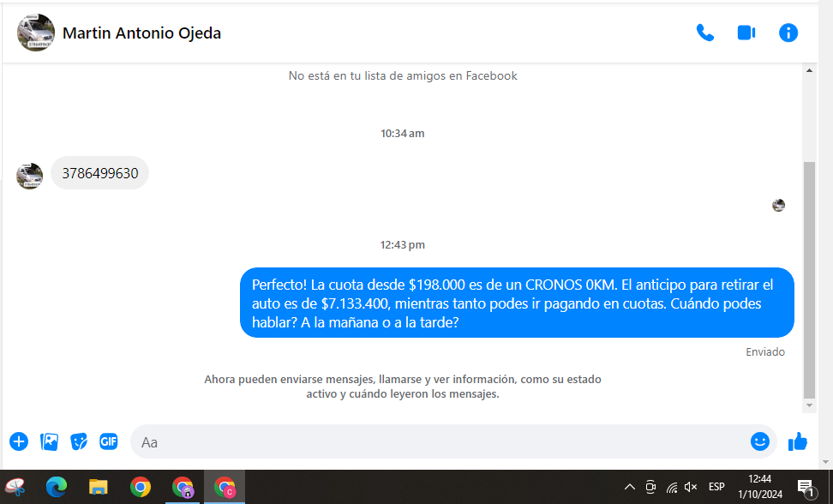Start a video call with the camera icon

[746, 33]
